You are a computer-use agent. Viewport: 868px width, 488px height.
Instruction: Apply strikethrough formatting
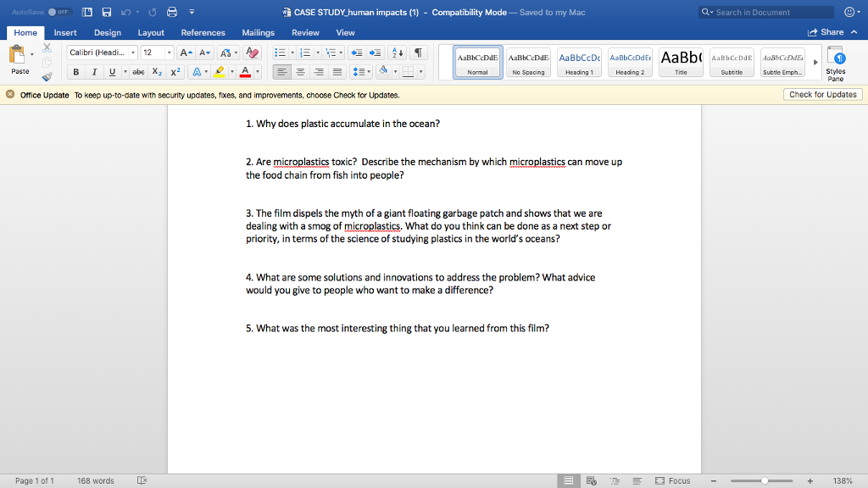tap(138, 72)
